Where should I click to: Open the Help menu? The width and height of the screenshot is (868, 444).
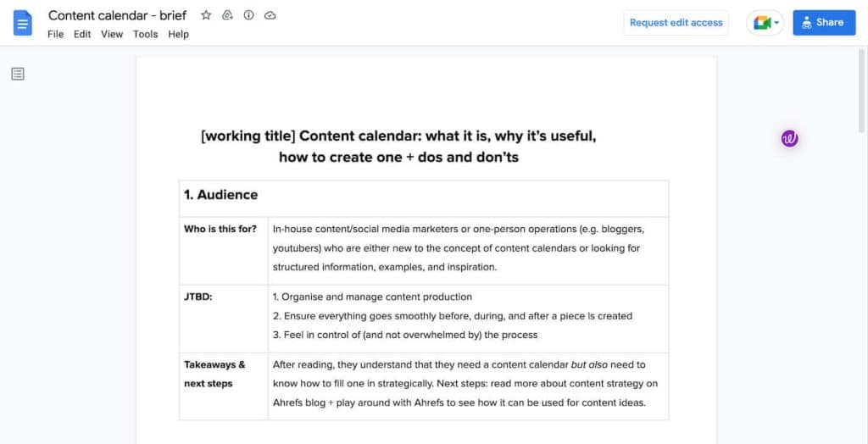pyautogui.click(x=178, y=34)
